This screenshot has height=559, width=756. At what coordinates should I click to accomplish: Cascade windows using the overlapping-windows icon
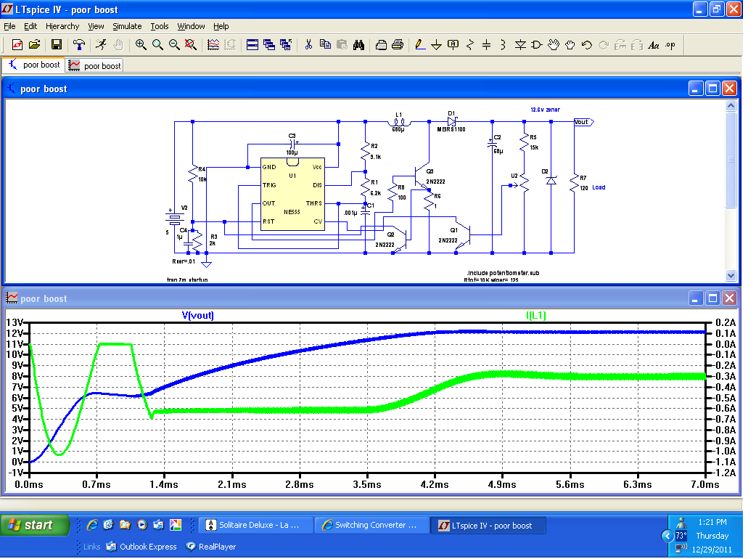tap(269, 45)
